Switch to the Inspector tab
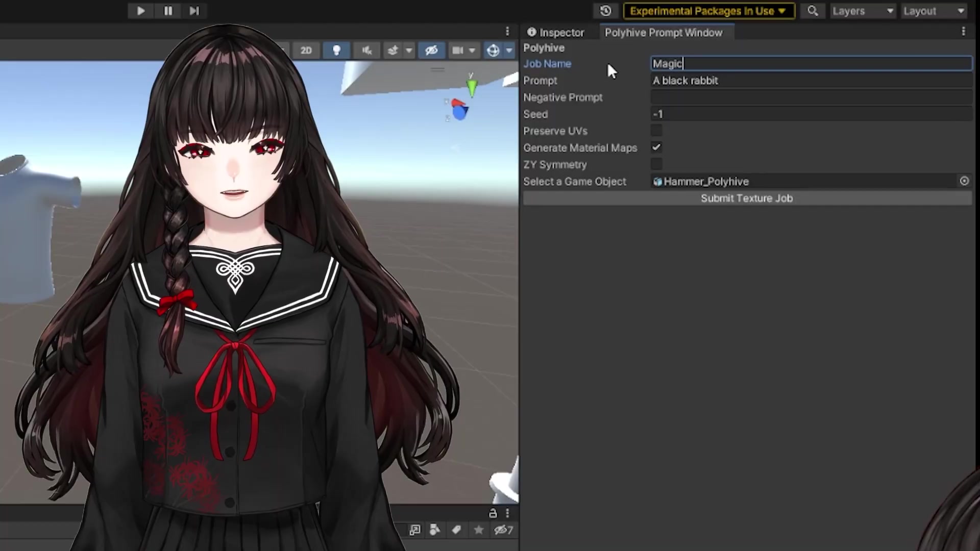The width and height of the screenshot is (980, 551). tap(556, 32)
